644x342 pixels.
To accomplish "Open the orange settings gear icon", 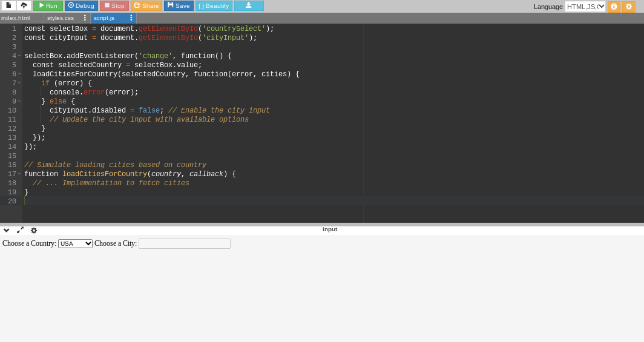I will click(x=629, y=7).
